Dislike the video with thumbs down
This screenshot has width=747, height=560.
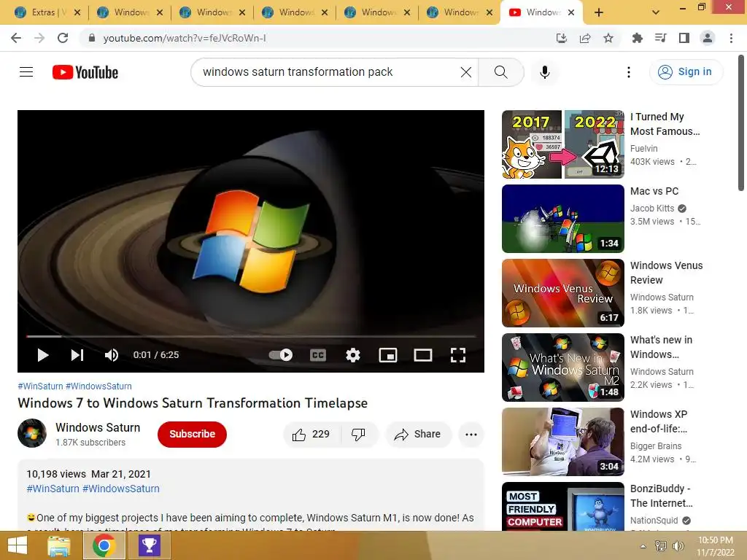(358, 435)
